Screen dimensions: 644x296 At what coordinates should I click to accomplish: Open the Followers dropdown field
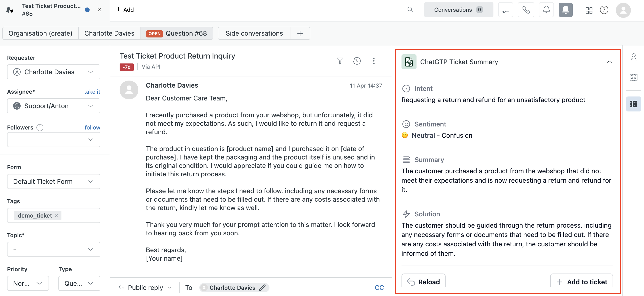pyautogui.click(x=53, y=140)
